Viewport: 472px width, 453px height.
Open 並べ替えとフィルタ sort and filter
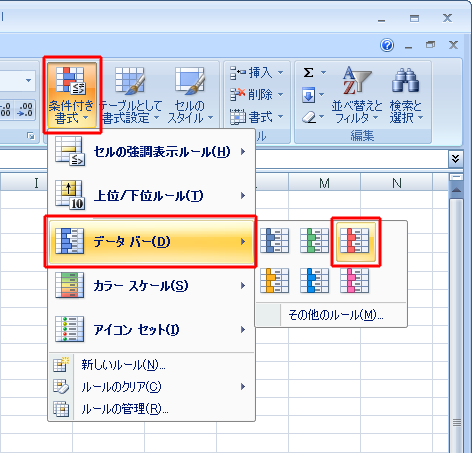tap(357, 95)
